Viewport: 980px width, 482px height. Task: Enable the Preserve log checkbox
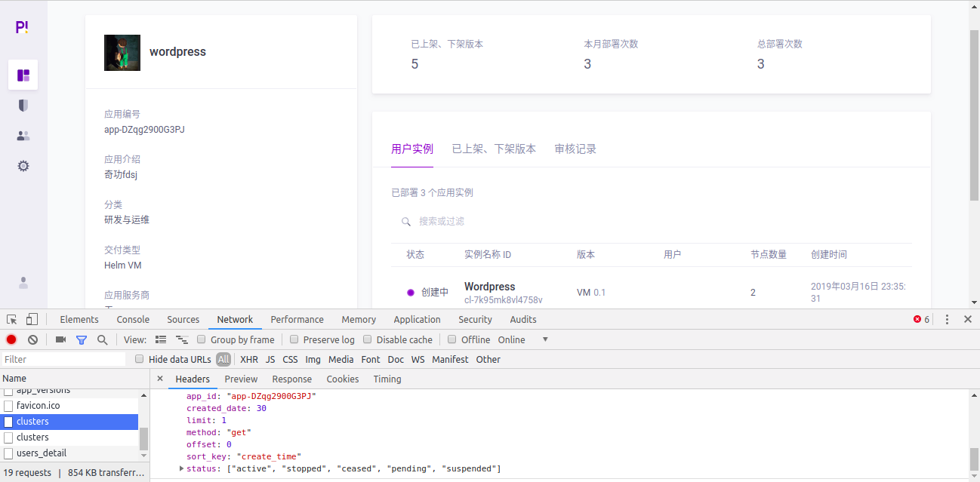point(294,339)
